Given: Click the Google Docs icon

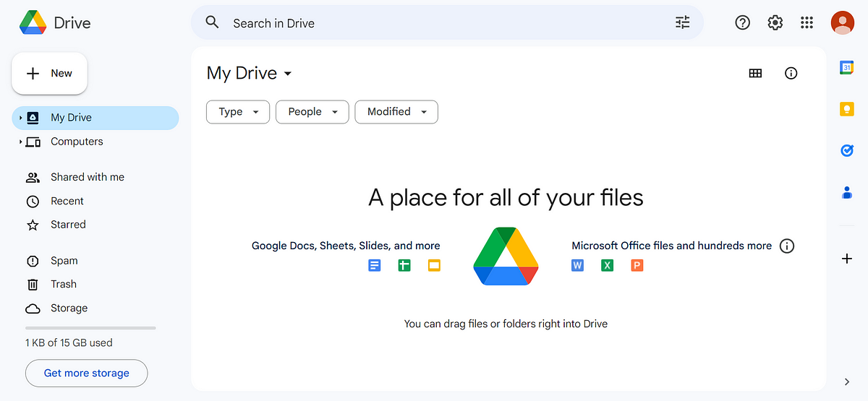Looking at the screenshot, I should (x=374, y=265).
